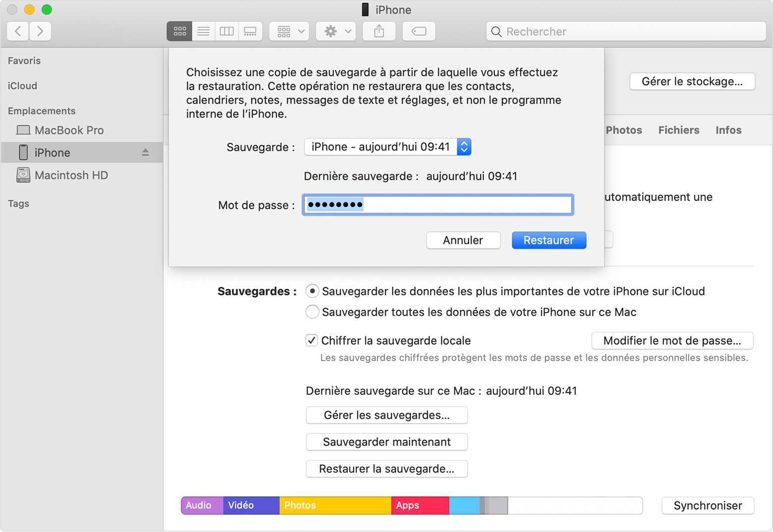Click the Annuler button
This screenshot has width=773, height=532.
click(463, 240)
